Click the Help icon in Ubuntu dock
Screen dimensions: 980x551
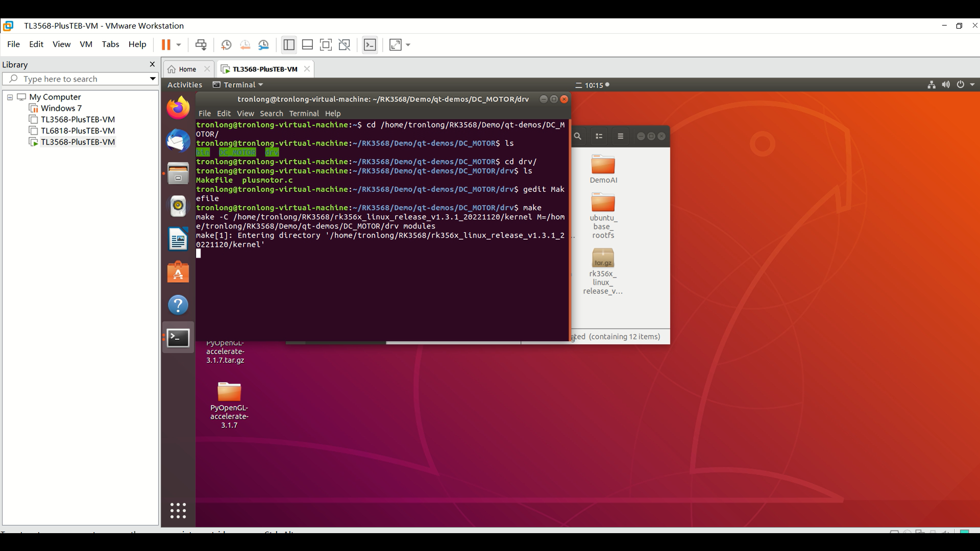178,305
